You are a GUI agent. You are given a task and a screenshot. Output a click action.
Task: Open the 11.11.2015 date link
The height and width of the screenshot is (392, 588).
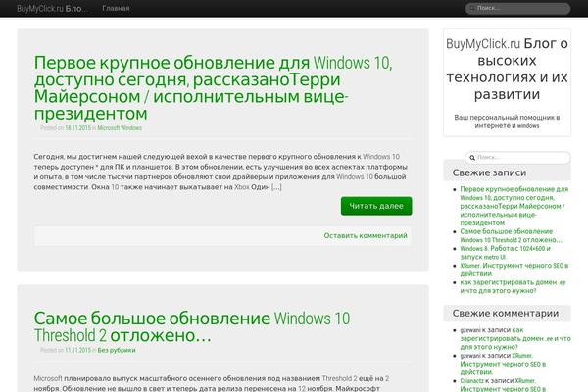pyautogui.click(x=78, y=350)
